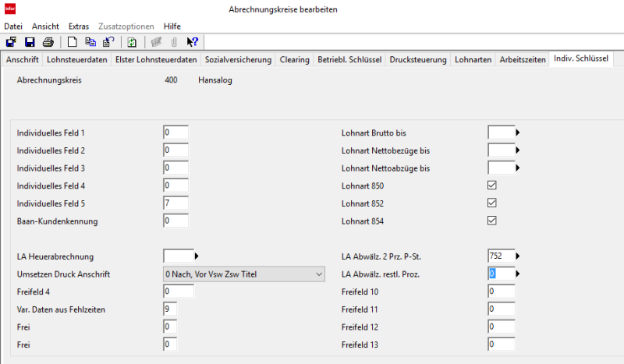
Task: Click the red Infor logo icon
Action: tap(10, 9)
